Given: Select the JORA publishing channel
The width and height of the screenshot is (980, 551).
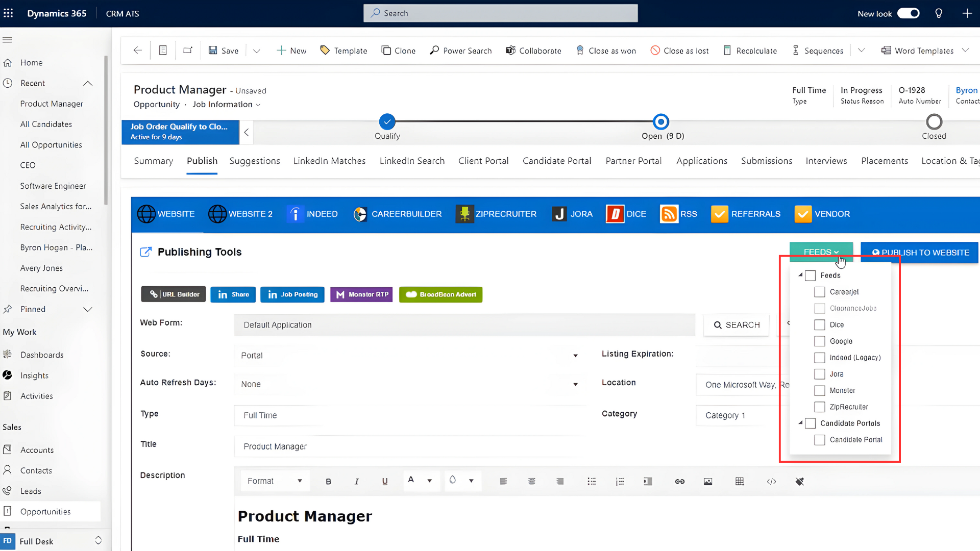Looking at the screenshot, I should tap(572, 214).
